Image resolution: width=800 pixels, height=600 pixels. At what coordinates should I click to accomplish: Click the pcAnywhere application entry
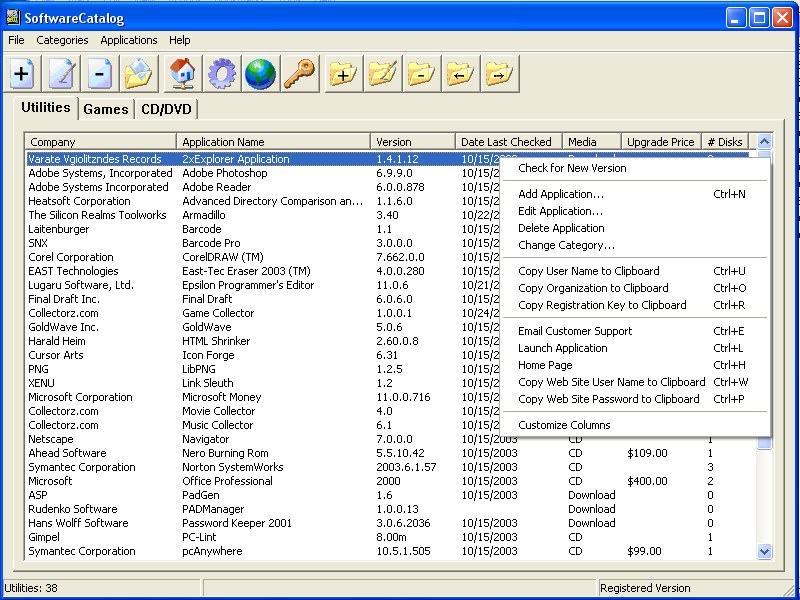[x=212, y=551]
